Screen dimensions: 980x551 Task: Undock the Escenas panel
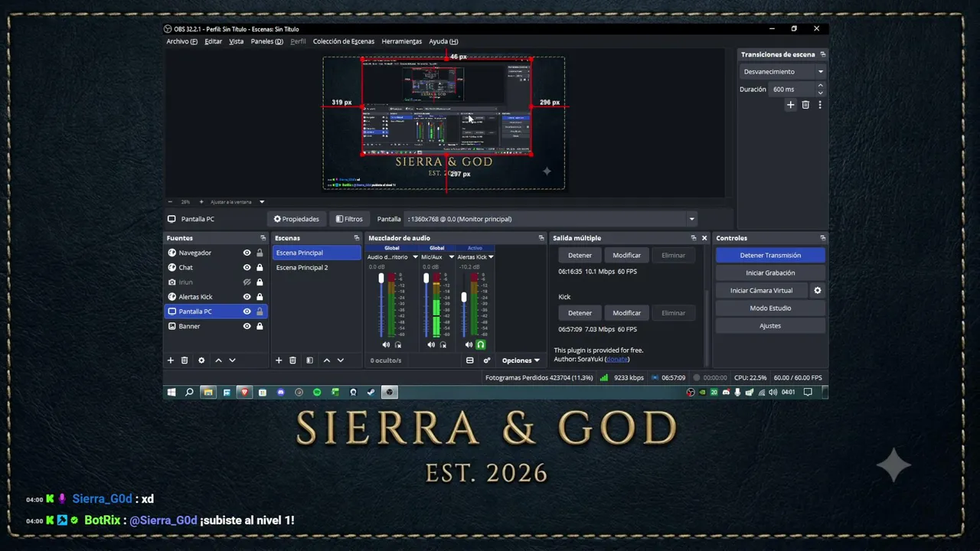pos(356,238)
